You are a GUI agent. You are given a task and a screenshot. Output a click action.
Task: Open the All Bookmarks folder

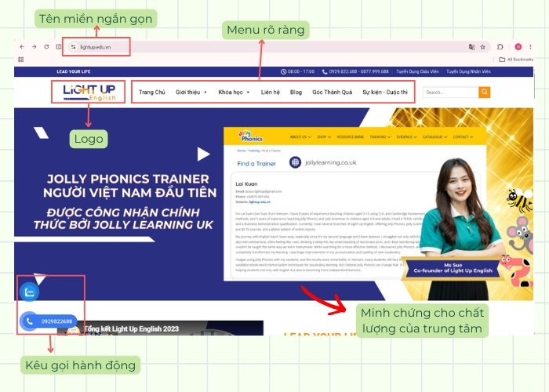click(x=516, y=60)
